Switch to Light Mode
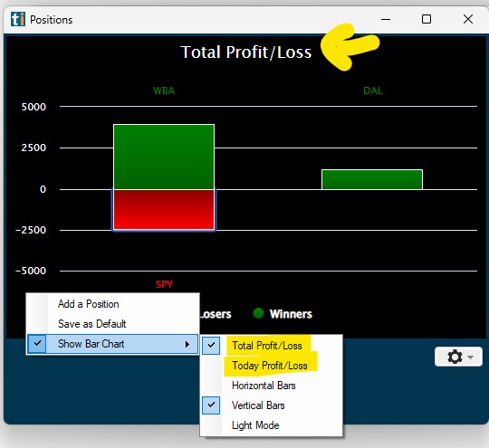The width and height of the screenshot is (489, 448). [255, 425]
